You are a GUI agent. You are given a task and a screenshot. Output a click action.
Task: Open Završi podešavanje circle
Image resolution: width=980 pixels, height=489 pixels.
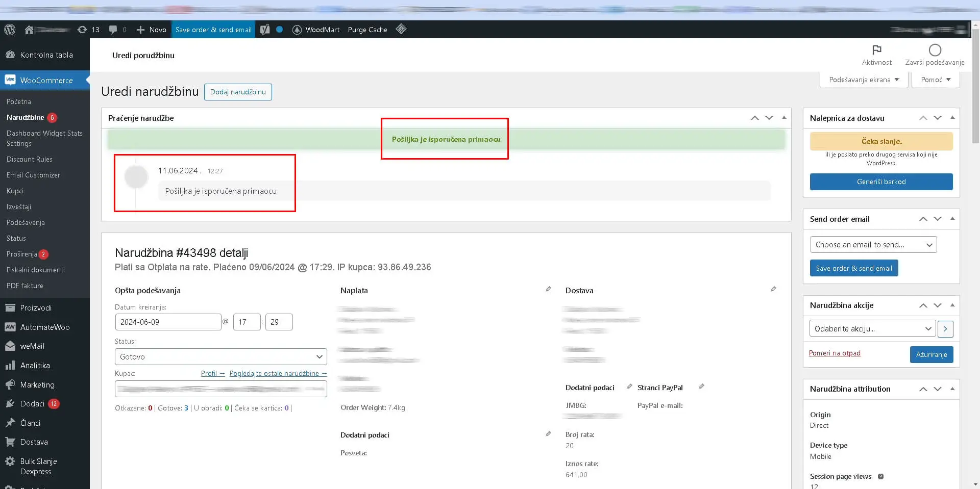935,55
